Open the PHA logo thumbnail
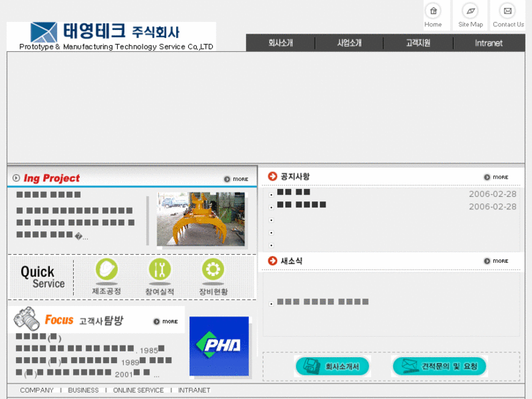 click(219, 346)
